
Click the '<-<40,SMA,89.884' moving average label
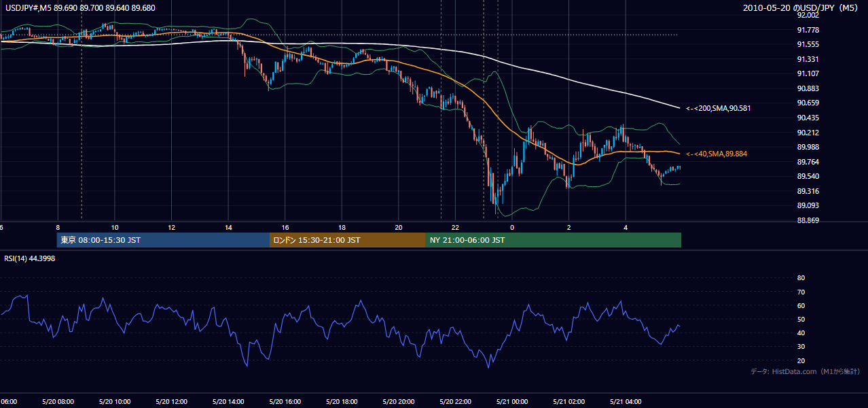point(716,154)
